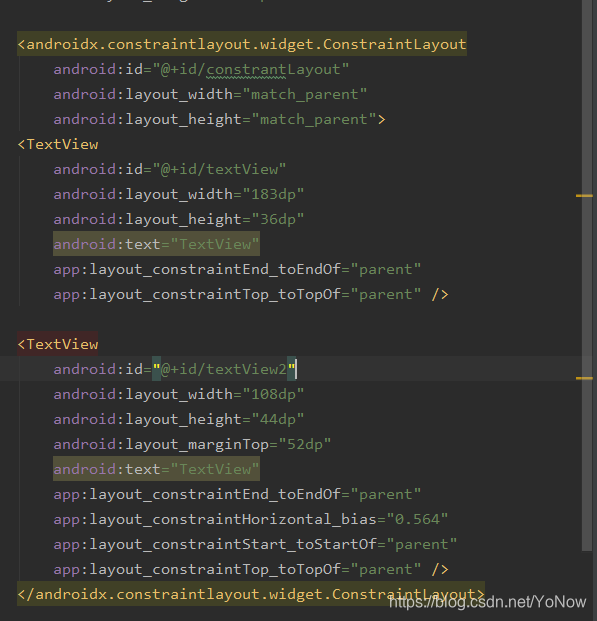The image size is (597, 621).
Task: Click ConstraintLayout layout_width match_parent line
Action: point(210,94)
